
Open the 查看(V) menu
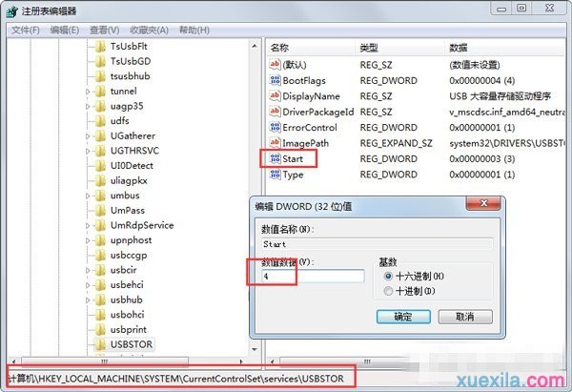click(104, 30)
